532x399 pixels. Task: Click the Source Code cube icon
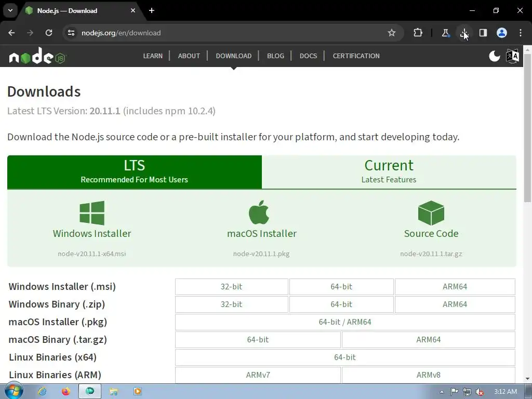(431, 213)
